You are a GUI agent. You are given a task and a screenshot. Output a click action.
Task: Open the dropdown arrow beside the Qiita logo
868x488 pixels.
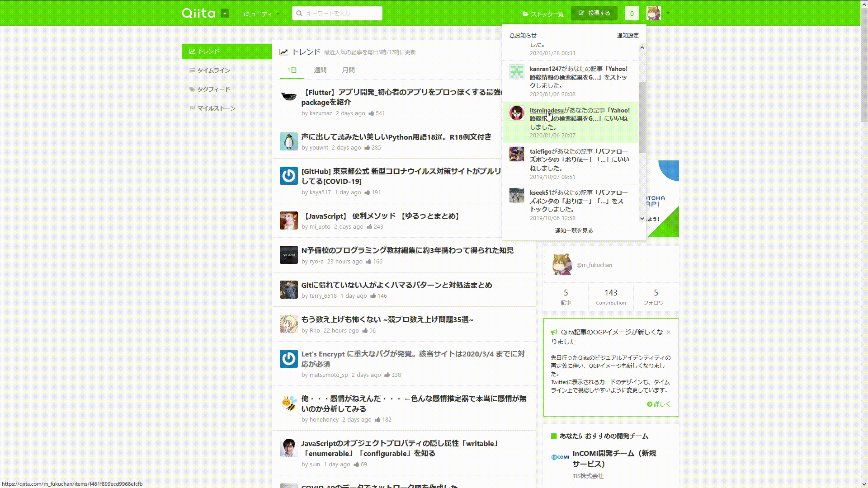(x=225, y=14)
